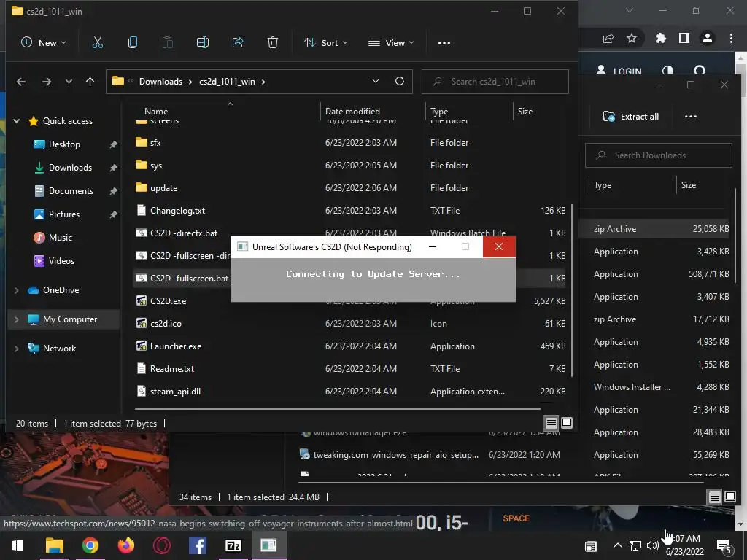This screenshot has height=560, width=747.
Task: Open the See more (three dots) menu in cs2d window
Action: [x=444, y=42]
